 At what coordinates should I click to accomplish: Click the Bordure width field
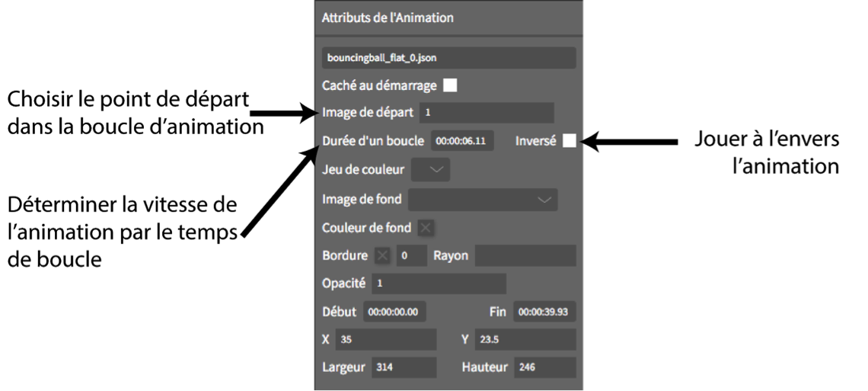(x=411, y=255)
